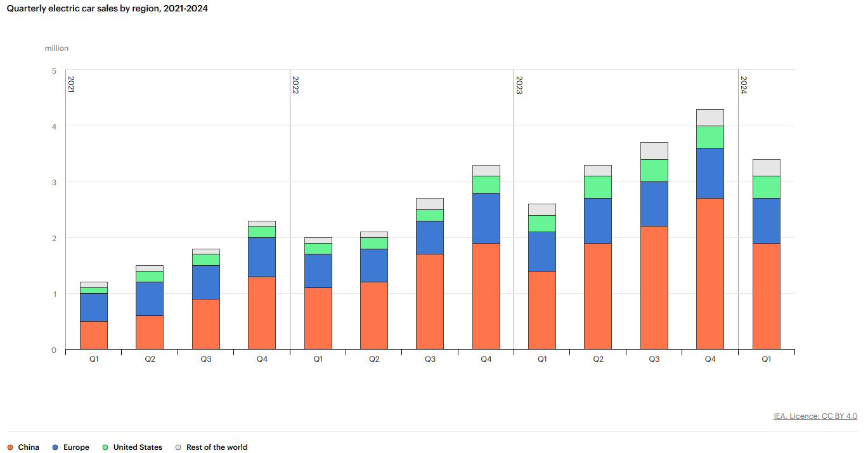Click China segment in the Q3 2022 bar
This screenshot has width=868, height=453.
coord(430,301)
